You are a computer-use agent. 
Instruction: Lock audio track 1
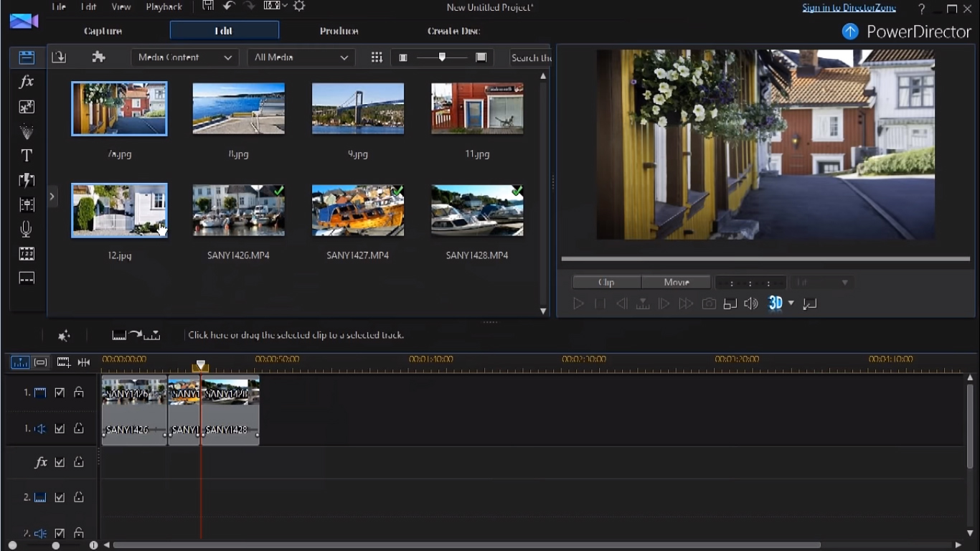pos(79,428)
